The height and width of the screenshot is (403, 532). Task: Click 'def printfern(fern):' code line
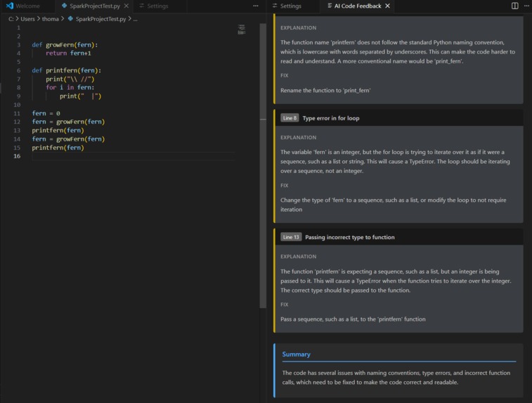[x=67, y=70]
